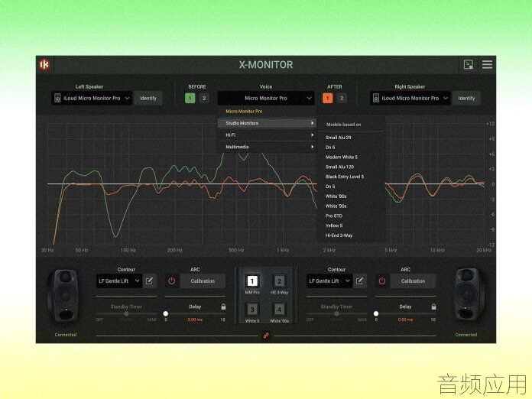Click the left speaker icon in Left Speaker selector
Screen dimensions: 532x399
[x=57, y=98]
